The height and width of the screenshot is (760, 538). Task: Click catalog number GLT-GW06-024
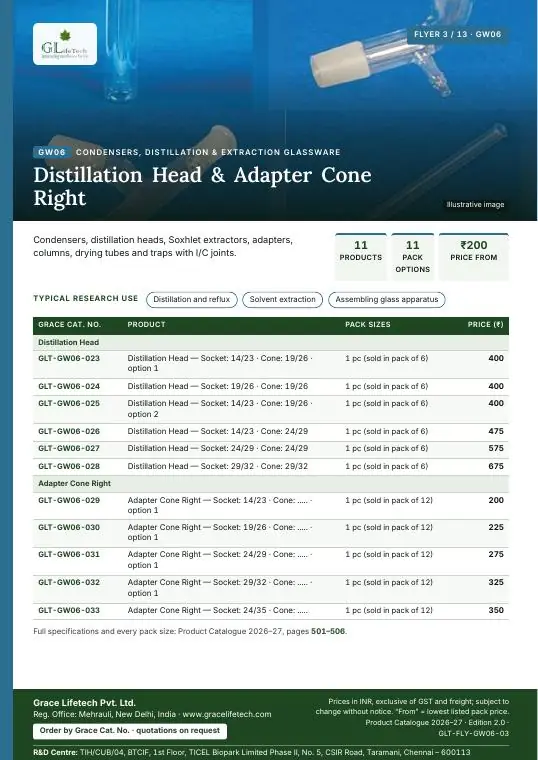pyautogui.click(x=69, y=386)
